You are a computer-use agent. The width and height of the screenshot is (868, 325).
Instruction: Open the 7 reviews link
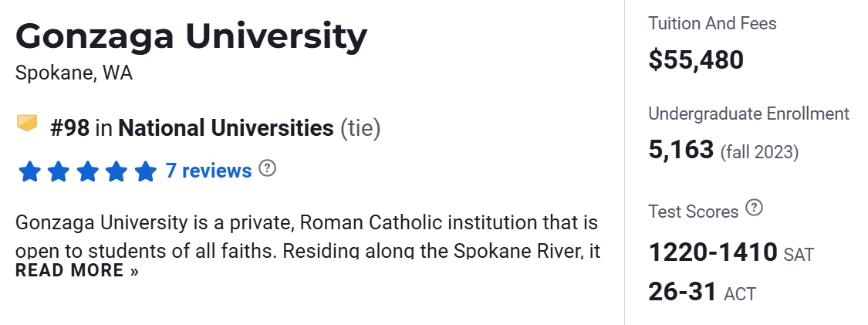[x=208, y=171]
